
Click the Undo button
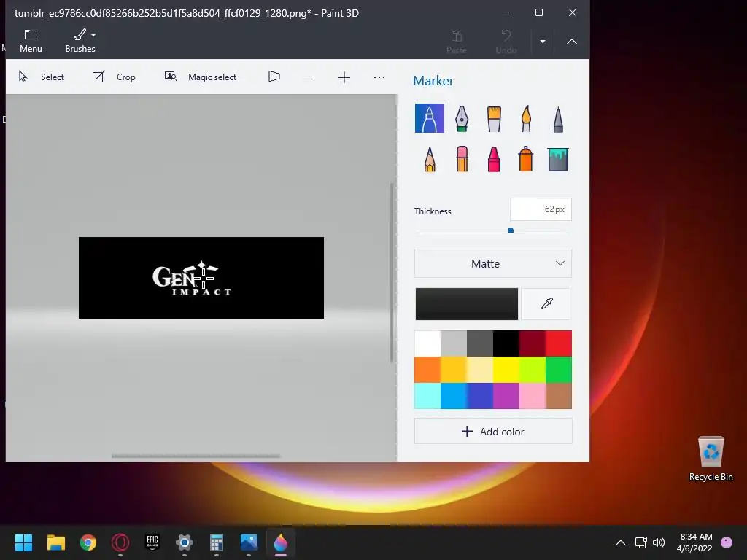[506, 42]
